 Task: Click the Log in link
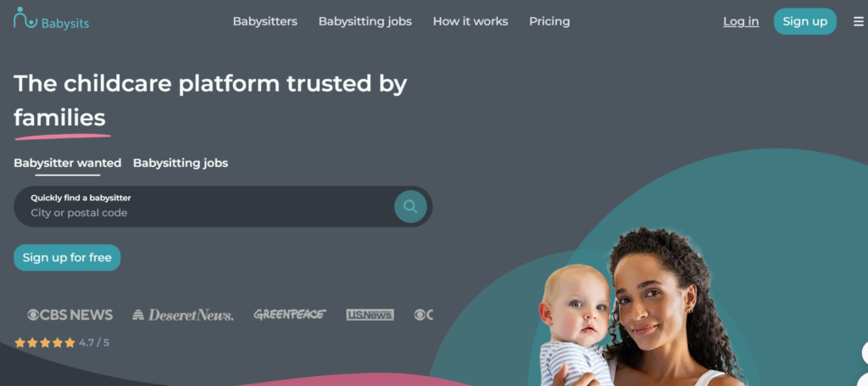(741, 21)
